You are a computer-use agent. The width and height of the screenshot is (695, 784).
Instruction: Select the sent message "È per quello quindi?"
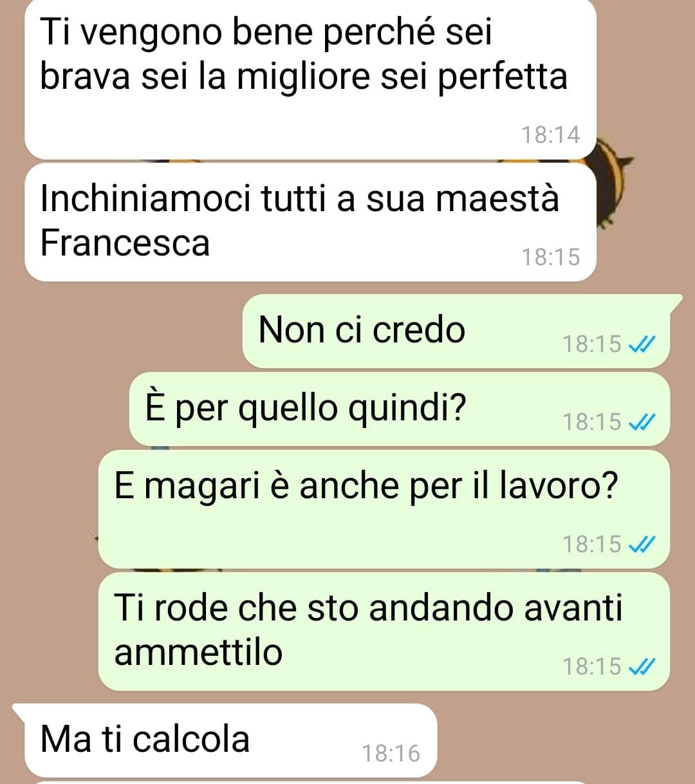400,409
